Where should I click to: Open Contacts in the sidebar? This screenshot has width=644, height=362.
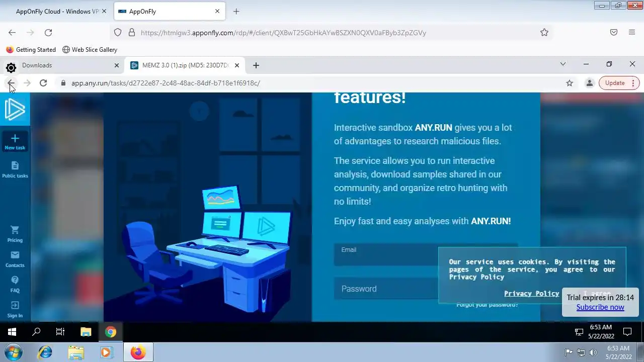pyautogui.click(x=15, y=259)
